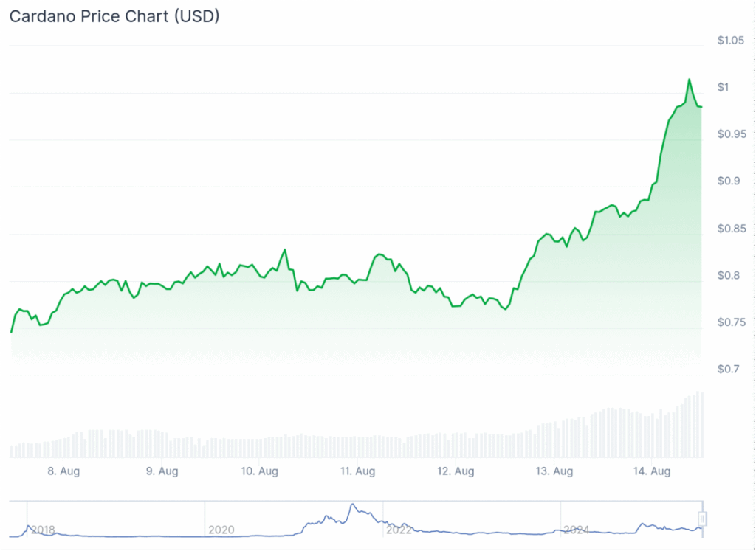Click the 14. Aug date label
The width and height of the screenshot is (756, 551).
[x=652, y=471]
